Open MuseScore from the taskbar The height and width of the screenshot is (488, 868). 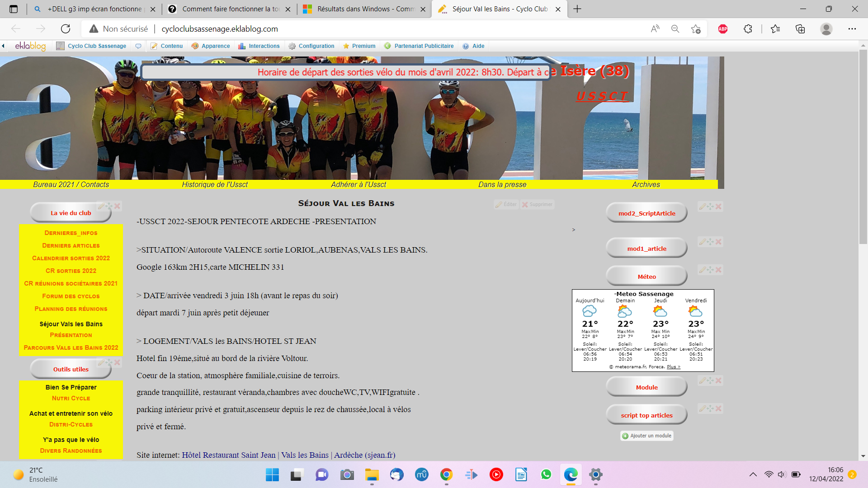(421, 474)
